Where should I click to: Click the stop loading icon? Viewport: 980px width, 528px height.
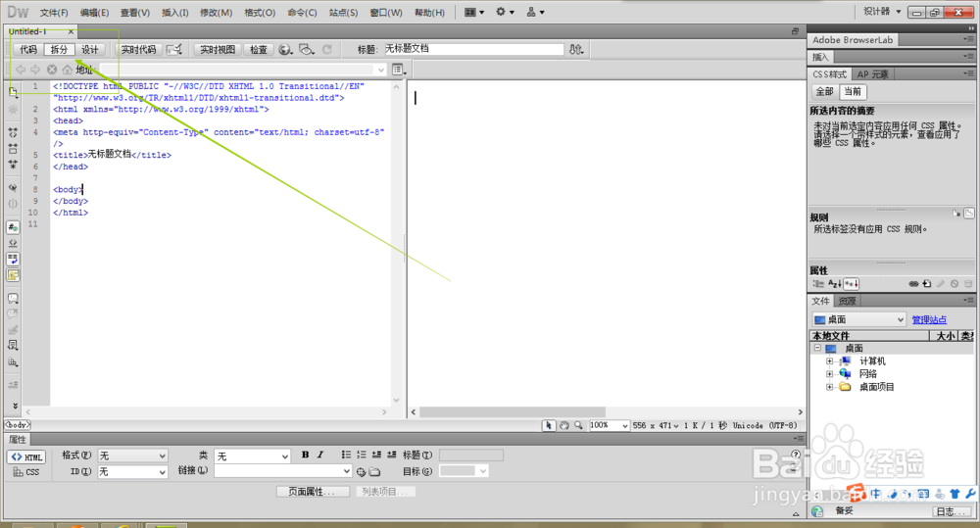point(52,70)
